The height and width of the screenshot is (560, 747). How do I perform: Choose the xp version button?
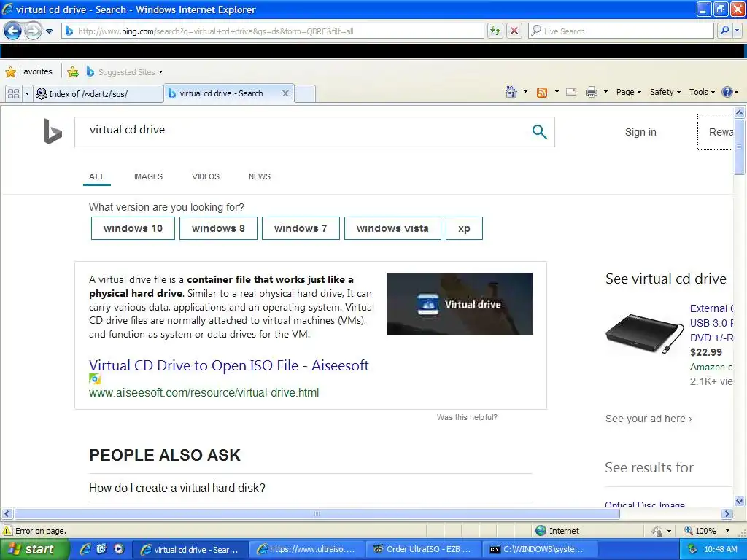click(x=464, y=228)
